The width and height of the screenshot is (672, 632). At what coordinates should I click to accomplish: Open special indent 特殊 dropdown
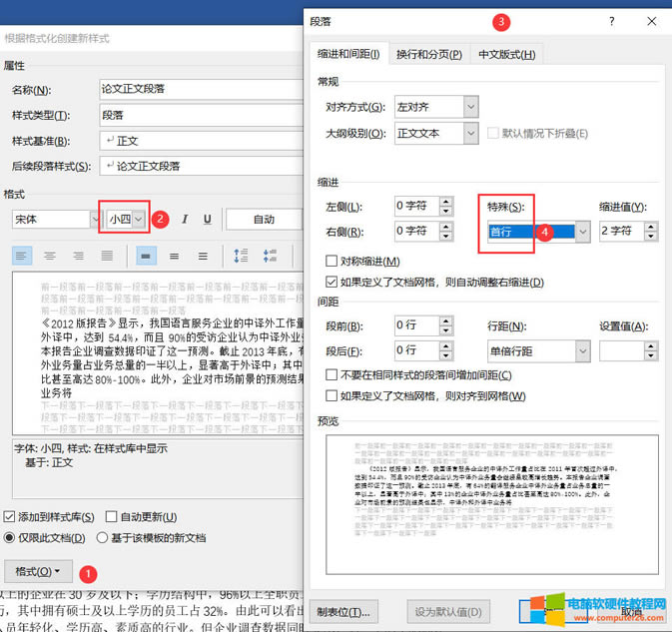tap(582, 232)
